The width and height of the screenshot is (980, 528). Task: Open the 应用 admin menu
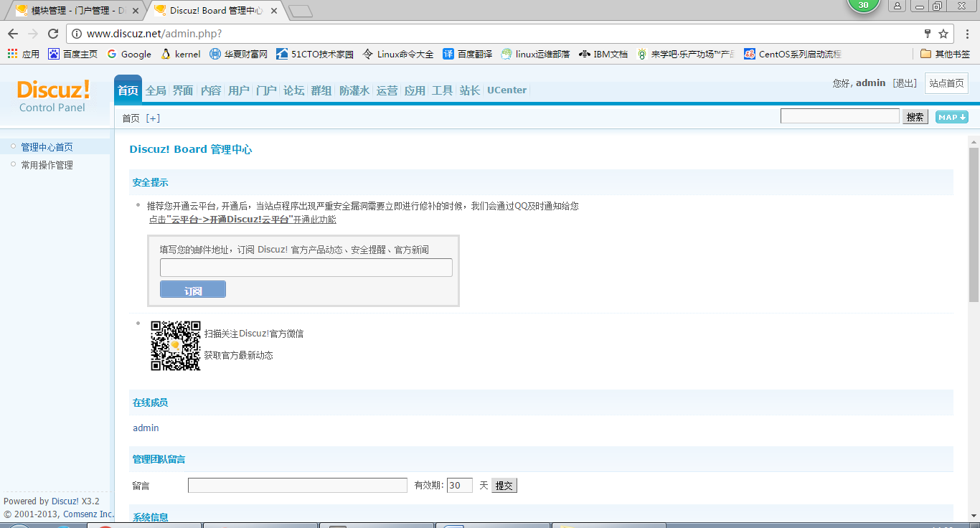tap(415, 90)
